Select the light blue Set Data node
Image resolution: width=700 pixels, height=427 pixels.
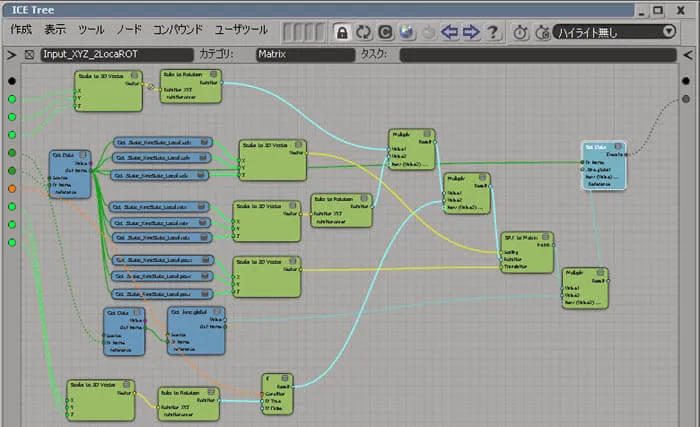pos(604,166)
